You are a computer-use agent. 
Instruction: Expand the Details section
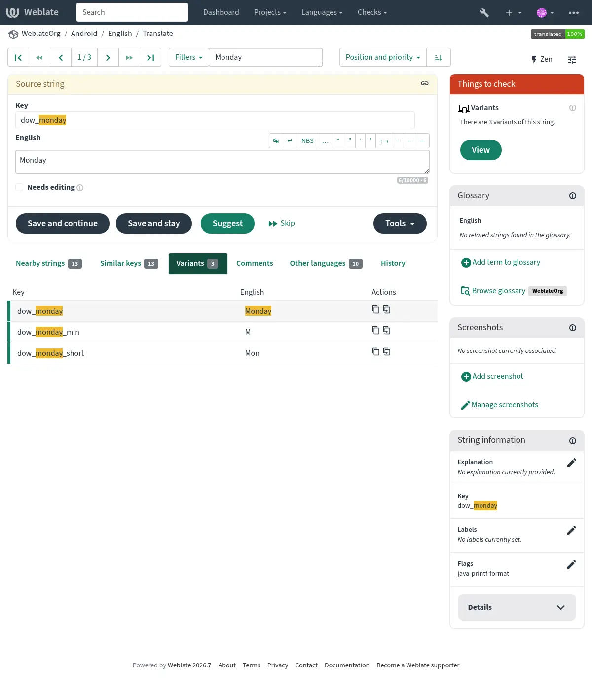[517, 607]
